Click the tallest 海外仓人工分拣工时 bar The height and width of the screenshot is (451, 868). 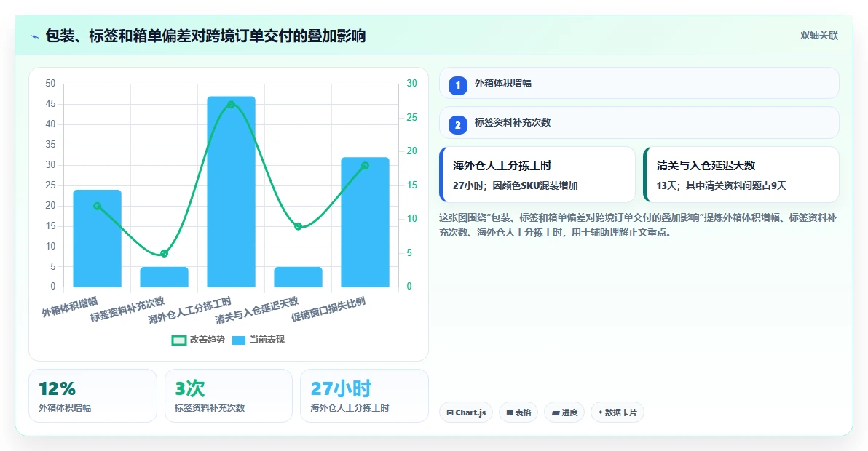point(231,192)
